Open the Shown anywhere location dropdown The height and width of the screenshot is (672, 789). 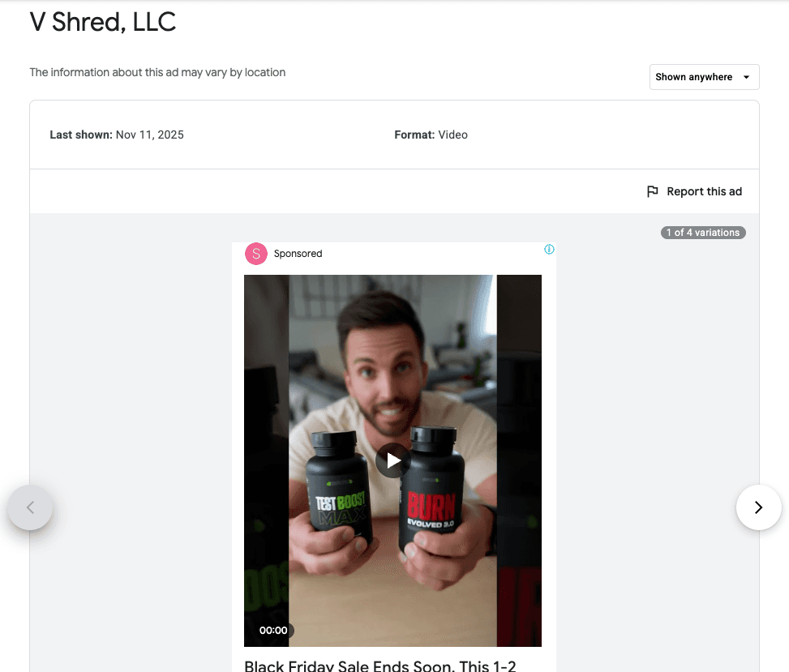point(704,77)
